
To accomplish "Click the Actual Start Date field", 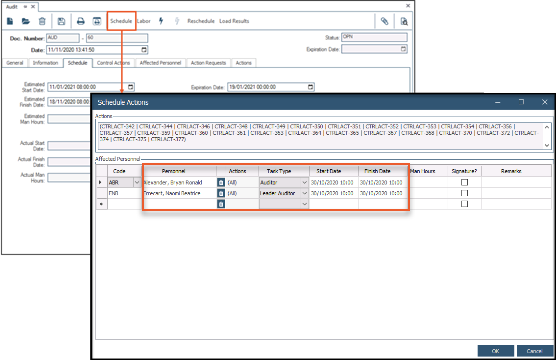I will click(69, 146).
